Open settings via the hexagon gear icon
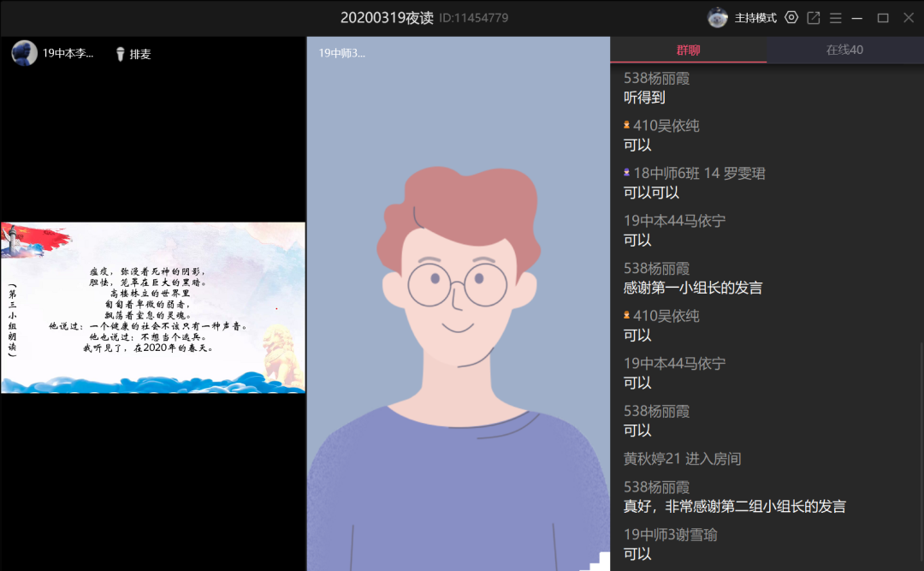Viewport: 924px width, 571px height. coord(791,17)
